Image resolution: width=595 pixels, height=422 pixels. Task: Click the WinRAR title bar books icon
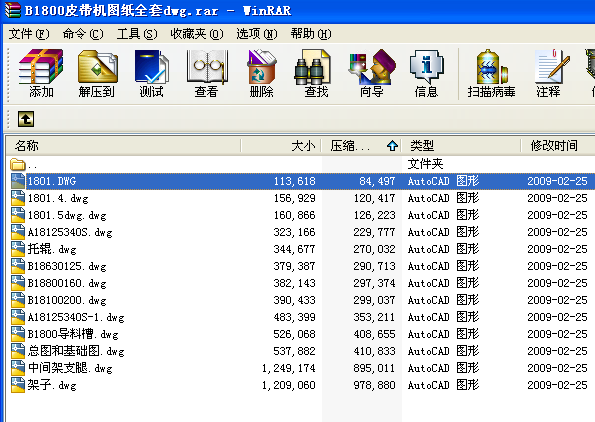tap(12, 10)
